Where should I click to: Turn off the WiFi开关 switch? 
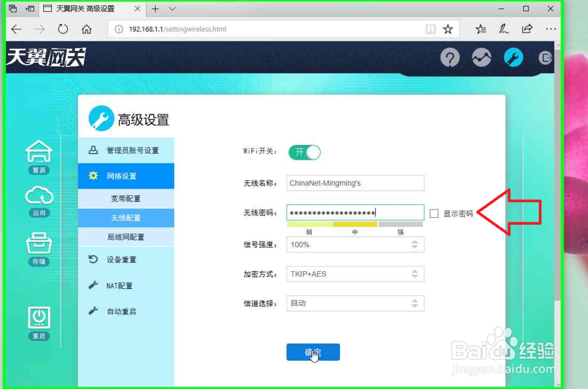click(304, 152)
